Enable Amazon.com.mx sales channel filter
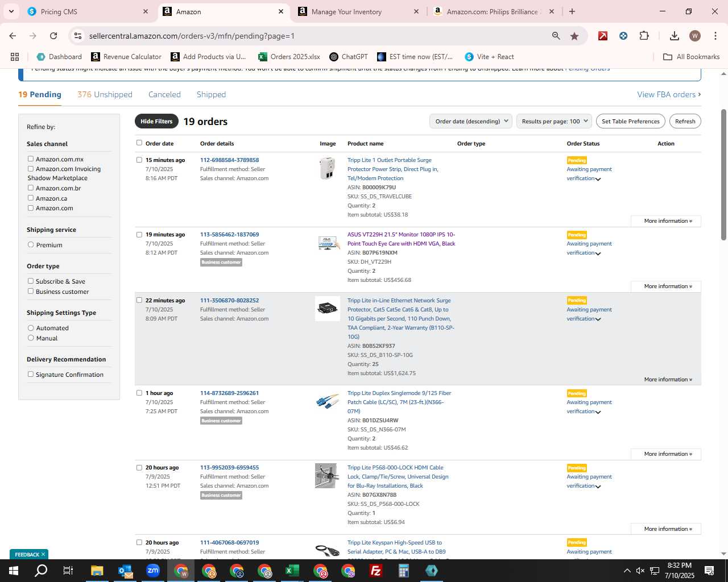Screen dimensions: 728x582 tap(31, 159)
